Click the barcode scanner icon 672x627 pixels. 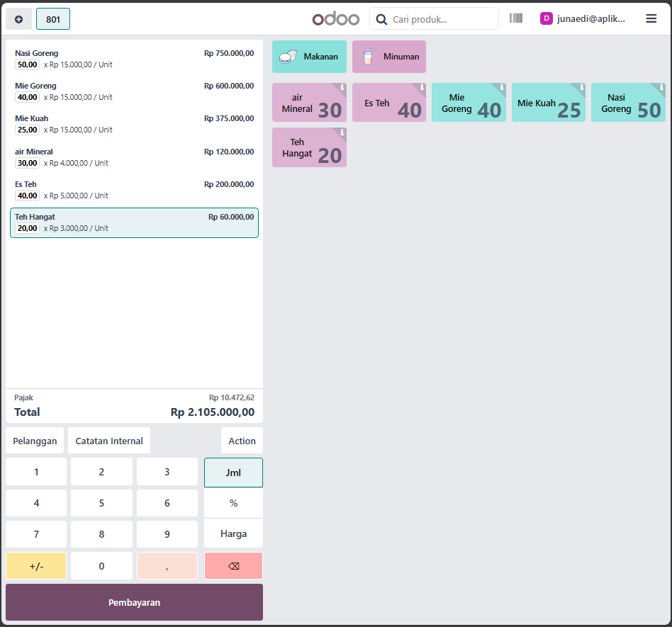(515, 18)
